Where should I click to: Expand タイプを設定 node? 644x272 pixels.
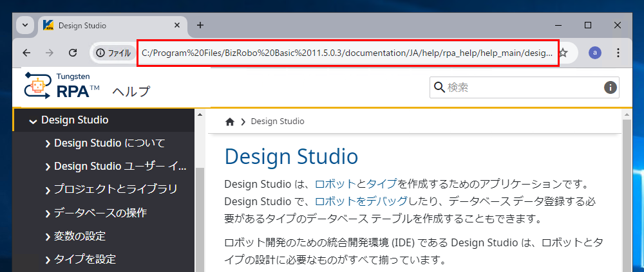(x=48, y=259)
